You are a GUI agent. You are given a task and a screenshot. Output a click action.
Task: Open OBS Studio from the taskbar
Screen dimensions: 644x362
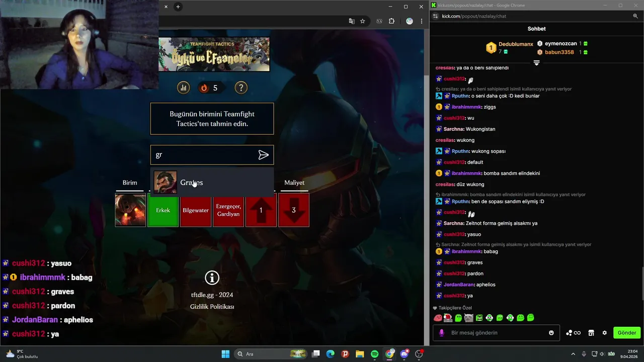coord(419,354)
